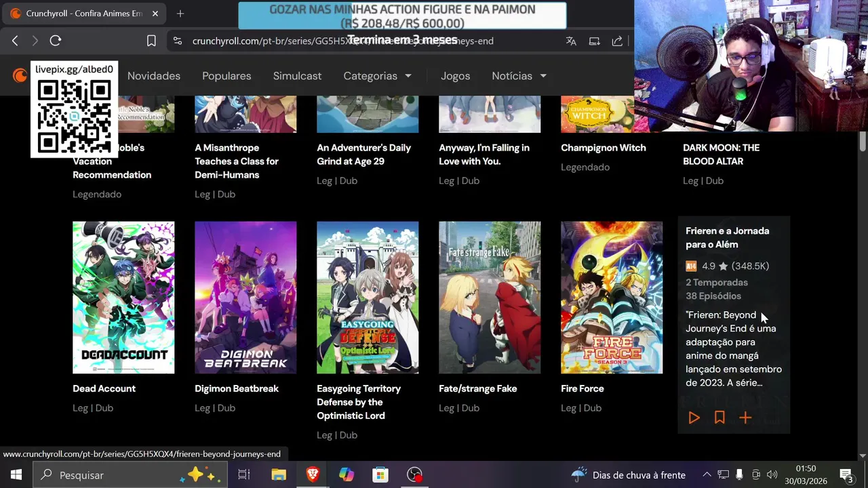Image resolution: width=868 pixels, height=488 pixels.
Task: Close the Crunchyroll tab
Action: point(155,14)
